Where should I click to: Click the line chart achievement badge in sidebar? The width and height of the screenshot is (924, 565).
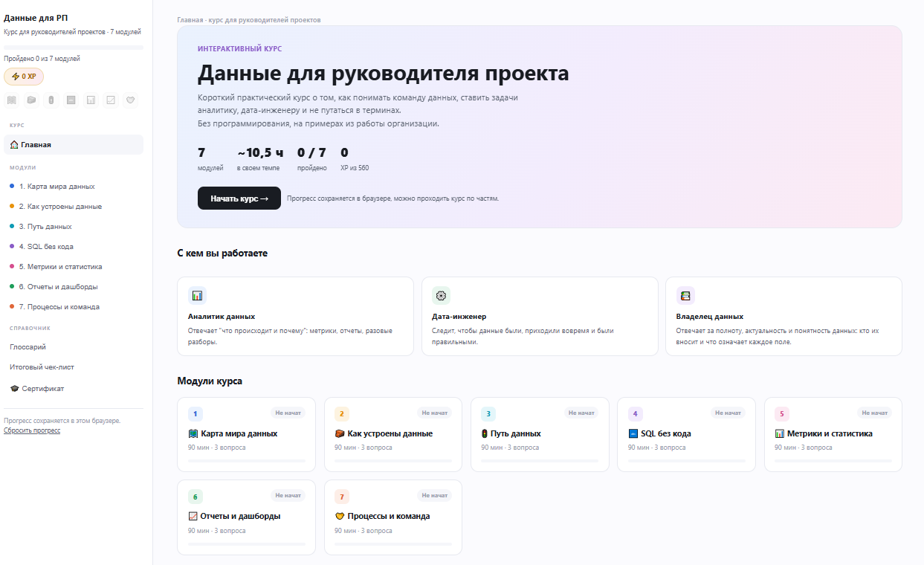111,100
